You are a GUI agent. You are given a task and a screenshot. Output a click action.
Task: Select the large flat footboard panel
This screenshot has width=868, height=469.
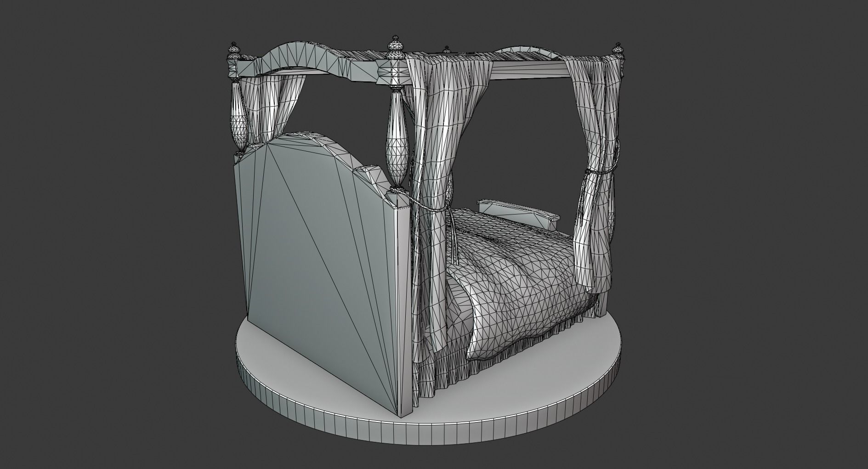(322, 271)
